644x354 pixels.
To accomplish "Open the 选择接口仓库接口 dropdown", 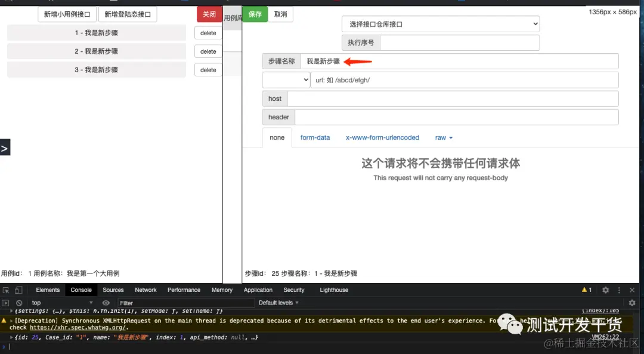I will click(439, 24).
